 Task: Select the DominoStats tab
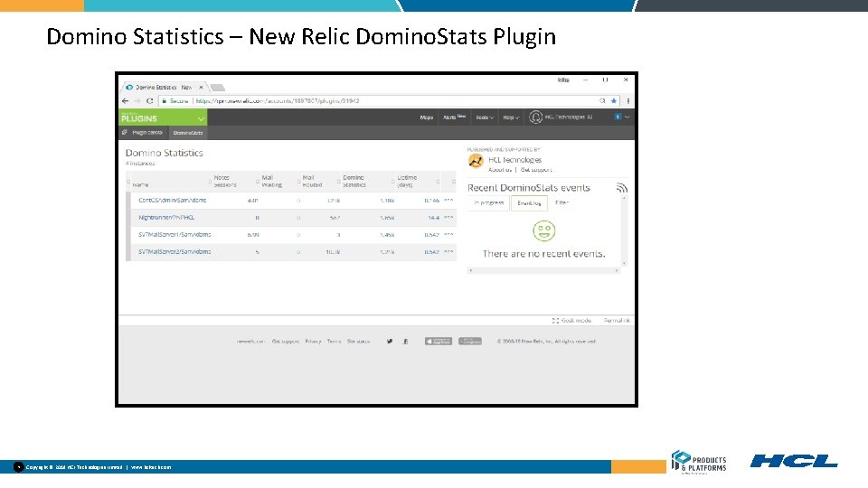click(188, 133)
